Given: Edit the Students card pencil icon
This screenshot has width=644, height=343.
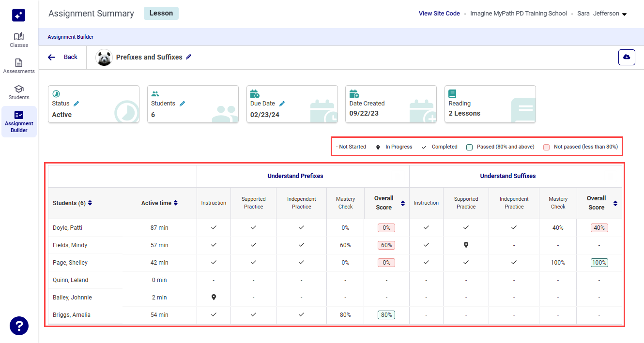Looking at the screenshot, I should (183, 104).
